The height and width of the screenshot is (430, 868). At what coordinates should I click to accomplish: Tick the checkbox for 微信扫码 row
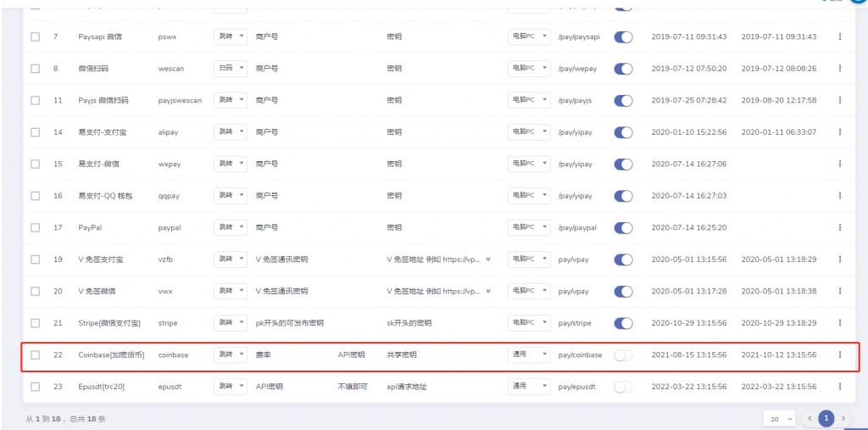36,68
